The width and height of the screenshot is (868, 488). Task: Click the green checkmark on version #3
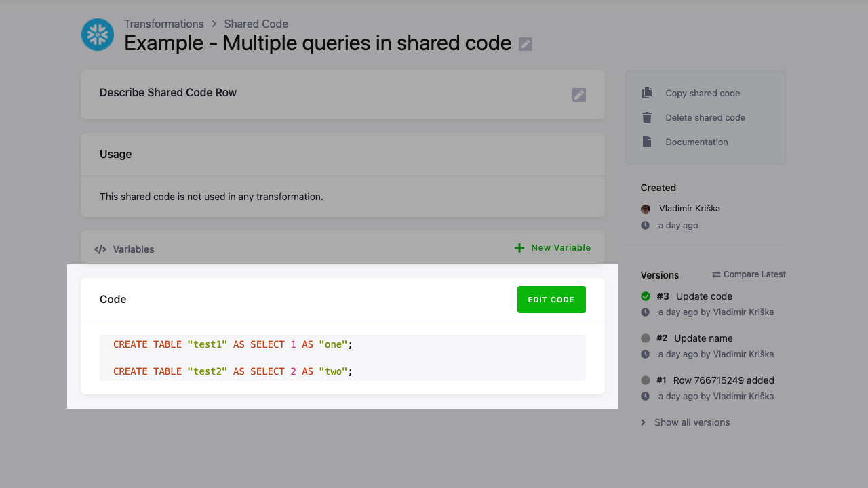coord(645,296)
